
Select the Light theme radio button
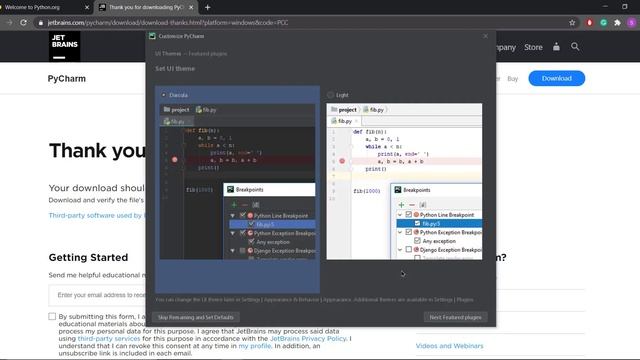330,95
